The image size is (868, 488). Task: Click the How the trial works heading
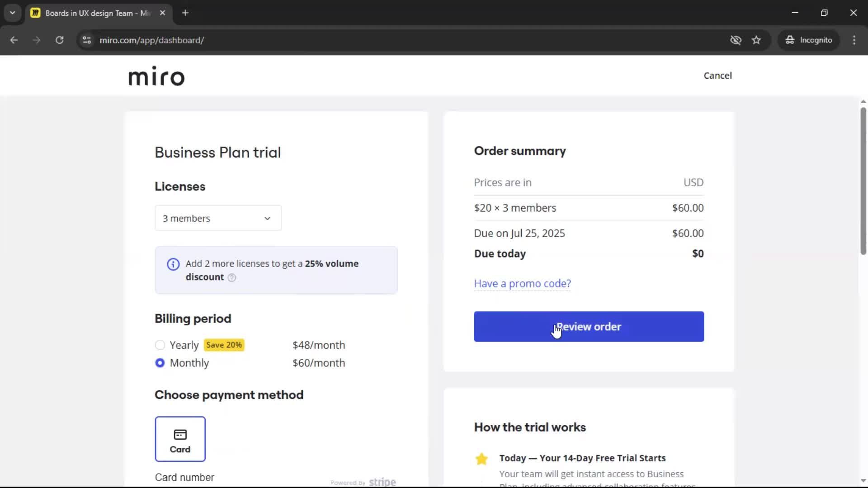[x=530, y=427]
